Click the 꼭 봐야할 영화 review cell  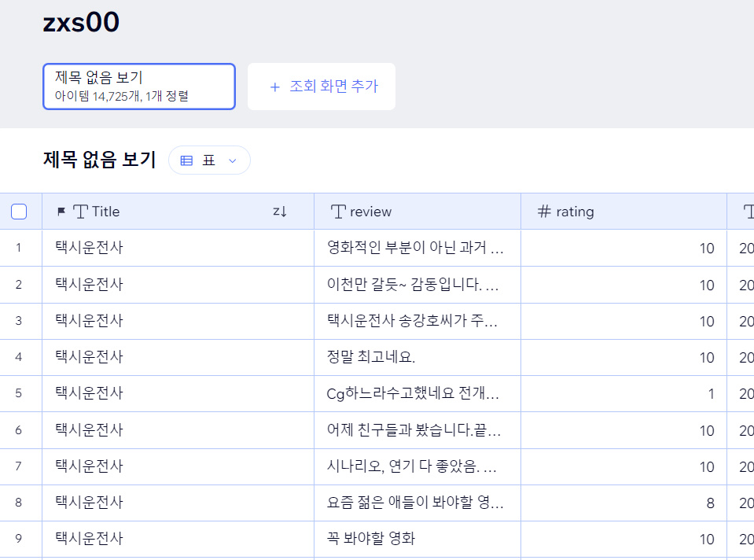417,540
